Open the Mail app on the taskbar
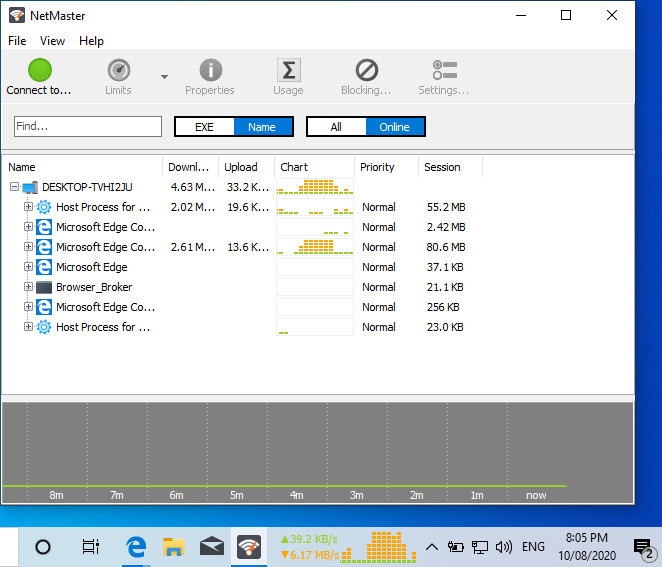This screenshot has width=662, height=567. 212,547
